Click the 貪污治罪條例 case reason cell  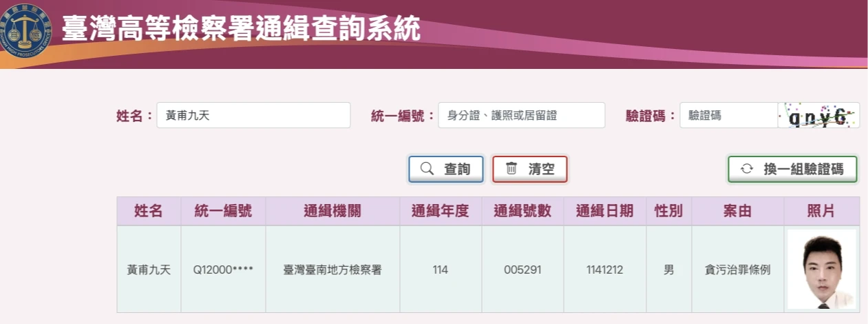pyautogui.click(x=737, y=270)
